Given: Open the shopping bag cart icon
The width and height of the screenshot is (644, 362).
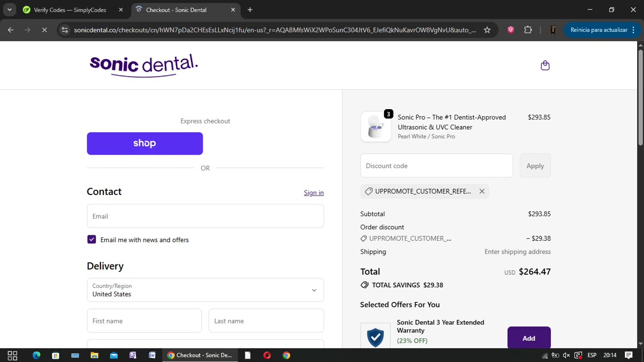Looking at the screenshot, I should point(545,65).
